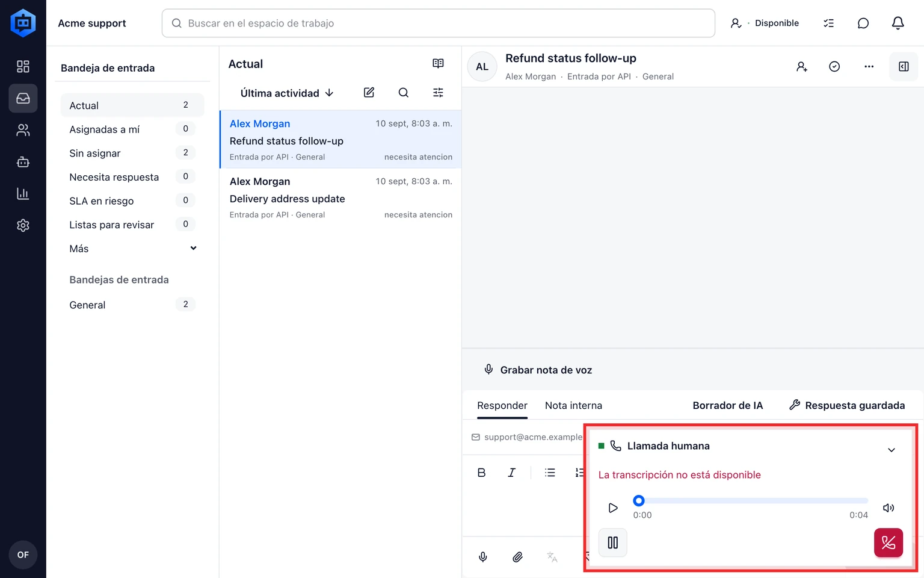Screen dimensions: 924x578
Task: Open the knowledge book icon beside Actual
Action: point(438,64)
